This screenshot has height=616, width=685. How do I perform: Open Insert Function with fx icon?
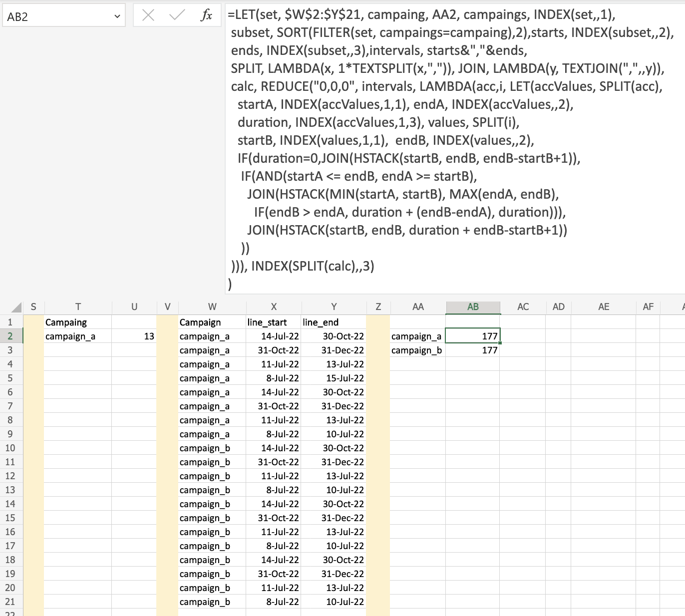[206, 15]
